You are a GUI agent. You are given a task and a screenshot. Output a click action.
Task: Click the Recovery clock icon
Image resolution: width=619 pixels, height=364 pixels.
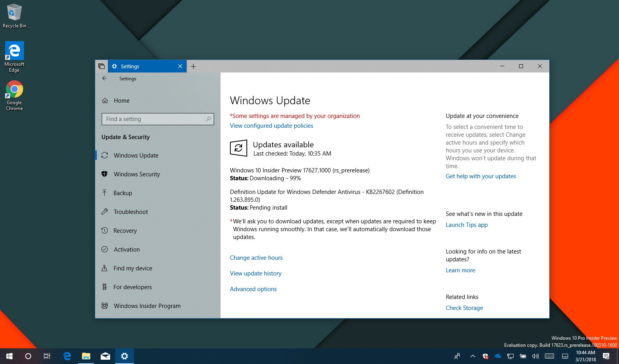pyautogui.click(x=105, y=230)
